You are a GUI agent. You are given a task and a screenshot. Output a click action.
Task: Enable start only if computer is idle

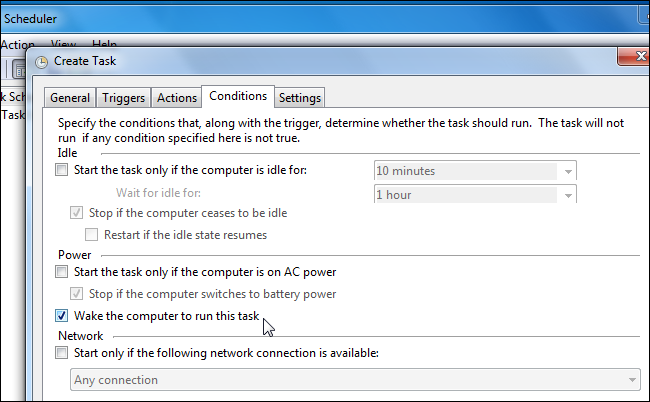coord(62,170)
